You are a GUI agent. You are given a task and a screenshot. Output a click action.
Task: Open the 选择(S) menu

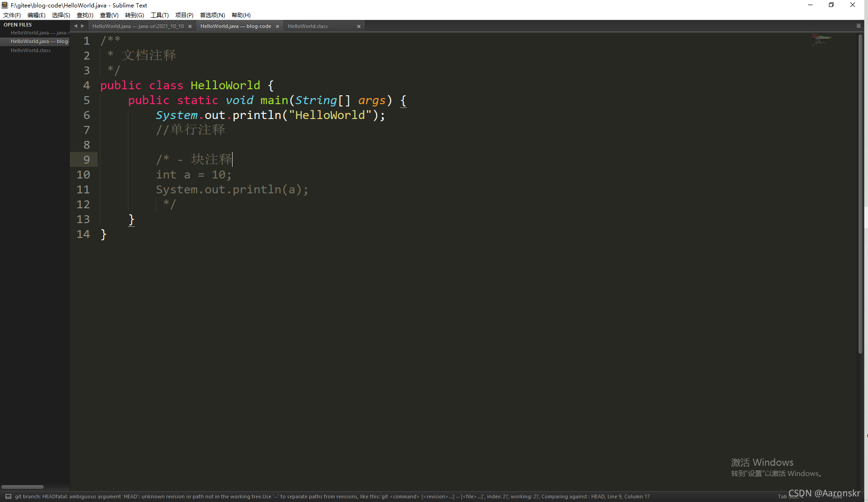[x=61, y=15]
